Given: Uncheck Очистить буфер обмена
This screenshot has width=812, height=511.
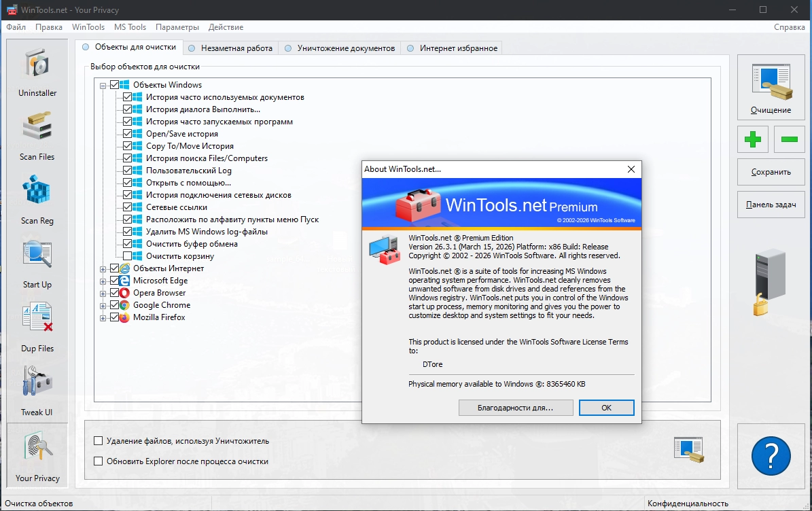Looking at the screenshot, I should click(x=127, y=244).
